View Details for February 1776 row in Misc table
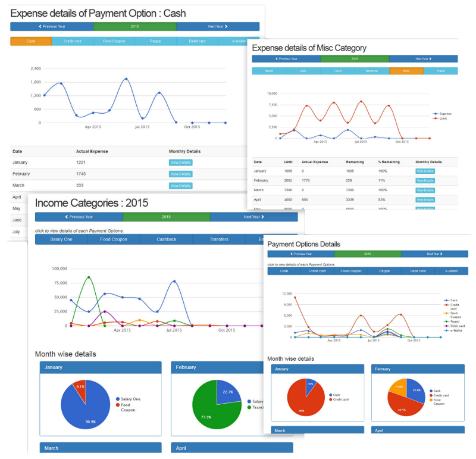The height and width of the screenshot is (459, 476). click(x=425, y=181)
